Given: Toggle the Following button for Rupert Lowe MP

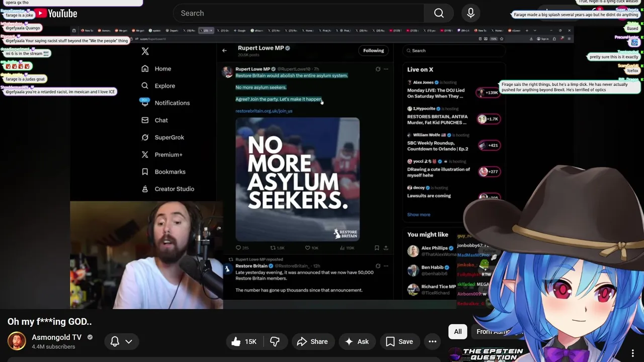Looking at the screenshot, I should (x=373, y=50).
